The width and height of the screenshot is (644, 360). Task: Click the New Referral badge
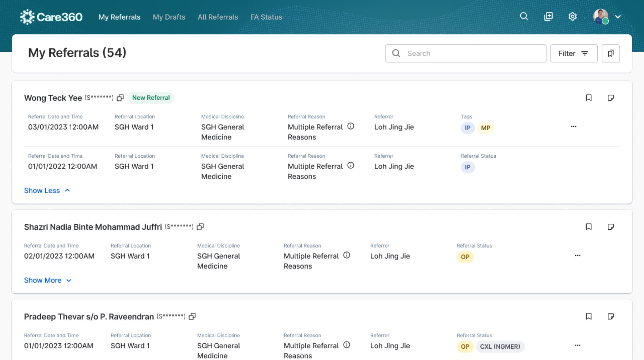tap(151, 98)
